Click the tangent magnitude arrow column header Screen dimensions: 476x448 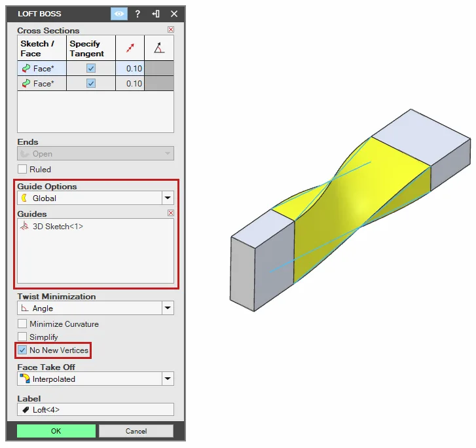pyautogui.click(x=130, y=48)
